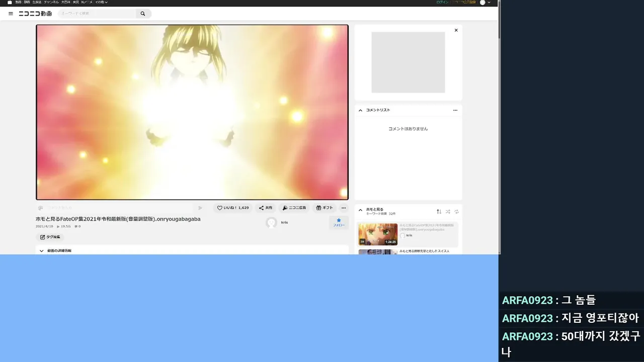Focus the keyword search field

tap(97, 14)
